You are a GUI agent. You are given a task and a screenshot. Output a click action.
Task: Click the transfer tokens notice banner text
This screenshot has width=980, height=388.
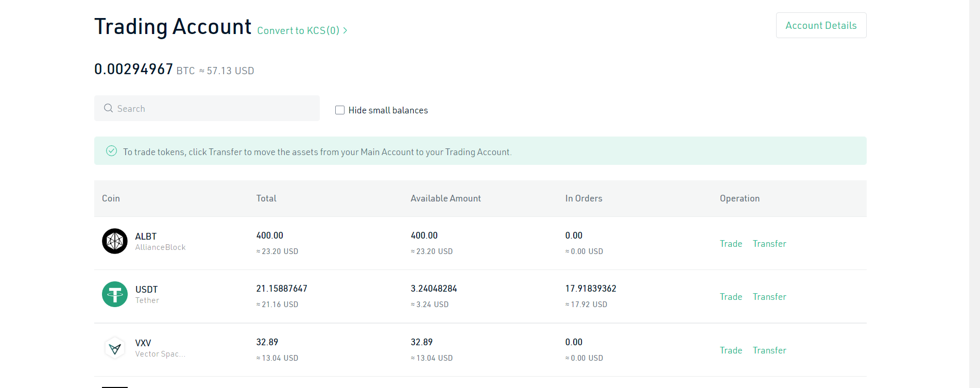[x=317, y=152]
